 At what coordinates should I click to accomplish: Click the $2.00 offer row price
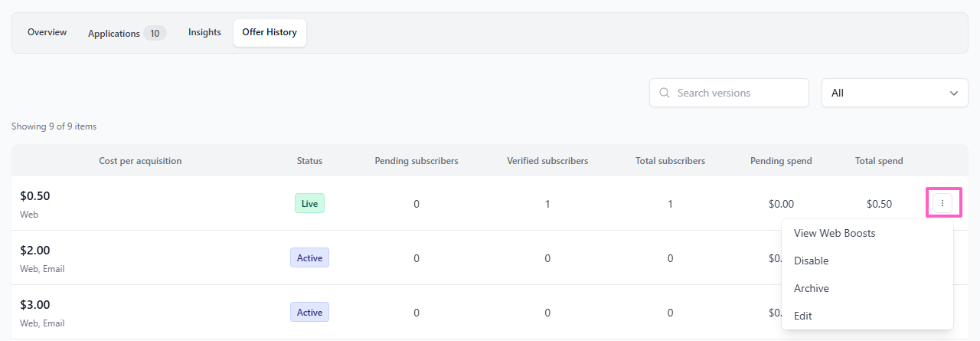35,251
